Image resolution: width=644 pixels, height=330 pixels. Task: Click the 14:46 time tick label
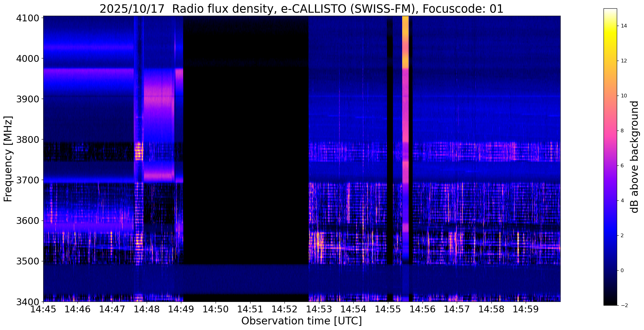(x=78, y=309)
